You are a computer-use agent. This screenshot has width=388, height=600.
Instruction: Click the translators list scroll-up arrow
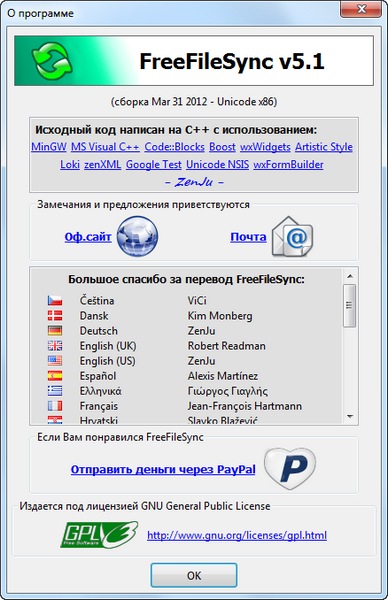(350, 276)
